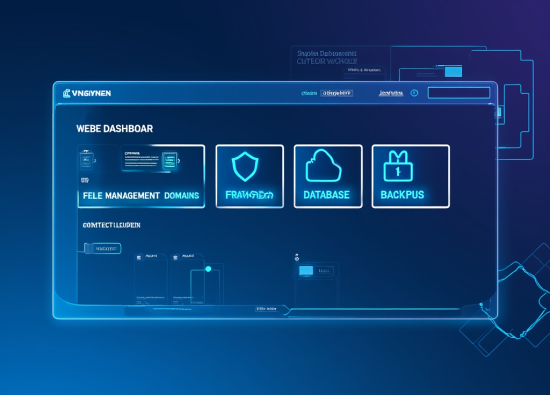
Task: Click the small file icon at left of FELE MANAGEMENT card
Action: (86, 160)
